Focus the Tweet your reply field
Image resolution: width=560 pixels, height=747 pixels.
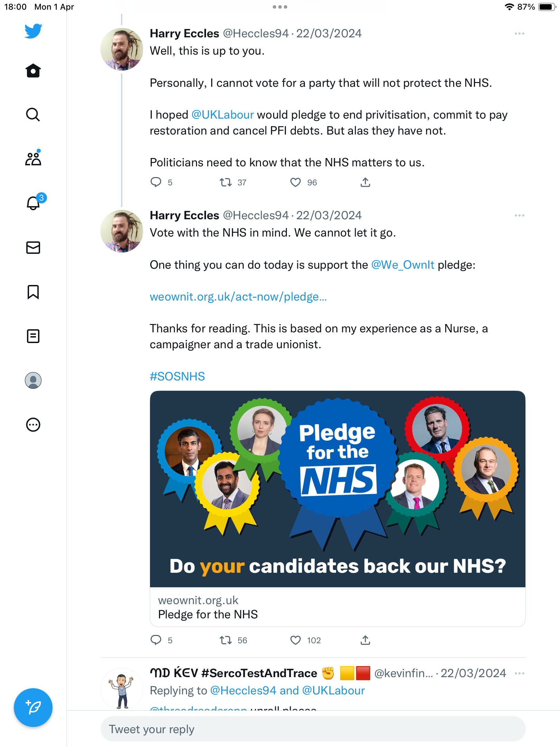(313, 729)
